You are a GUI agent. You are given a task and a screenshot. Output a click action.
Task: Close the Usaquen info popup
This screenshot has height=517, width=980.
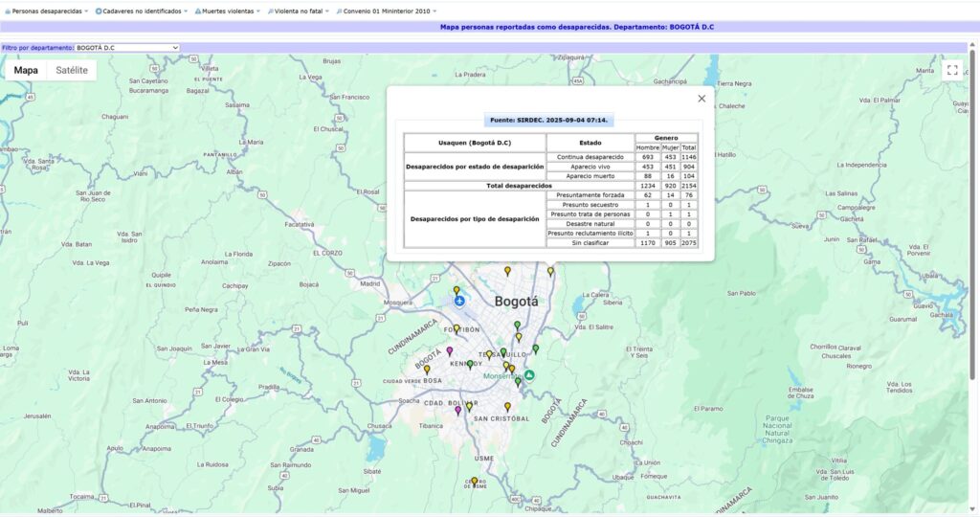(702, 99)
